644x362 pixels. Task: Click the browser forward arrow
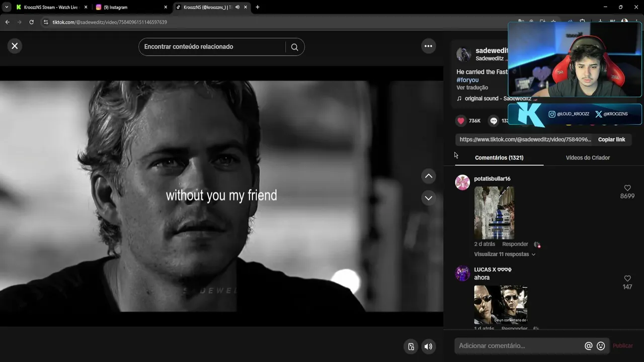(x=20, y=22)
